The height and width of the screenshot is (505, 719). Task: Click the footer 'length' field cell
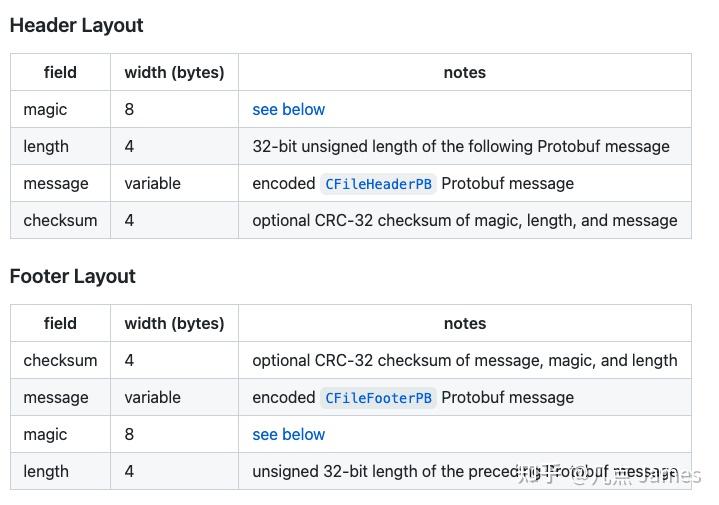pos(46,471)
